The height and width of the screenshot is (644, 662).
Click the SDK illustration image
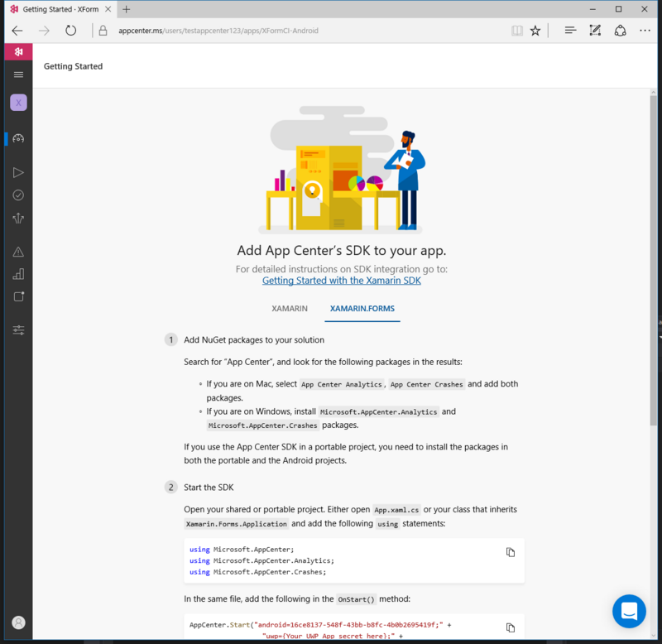342,170
